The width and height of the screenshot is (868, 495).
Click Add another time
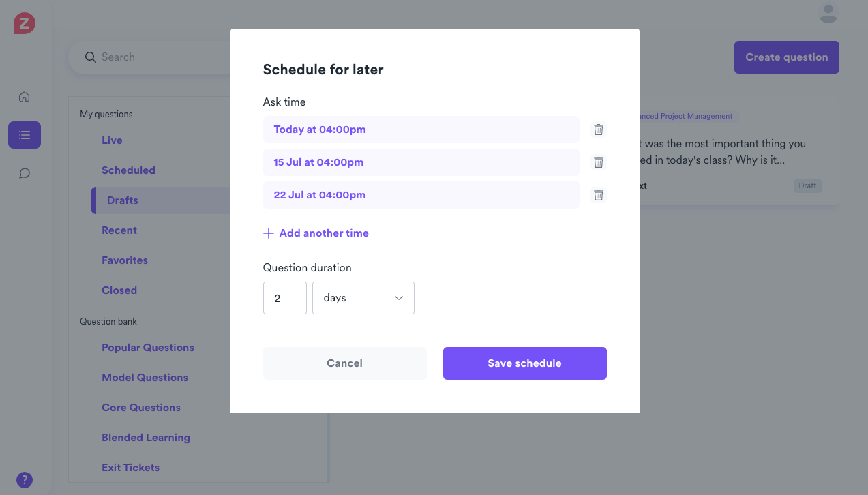[x=316, y=233]
